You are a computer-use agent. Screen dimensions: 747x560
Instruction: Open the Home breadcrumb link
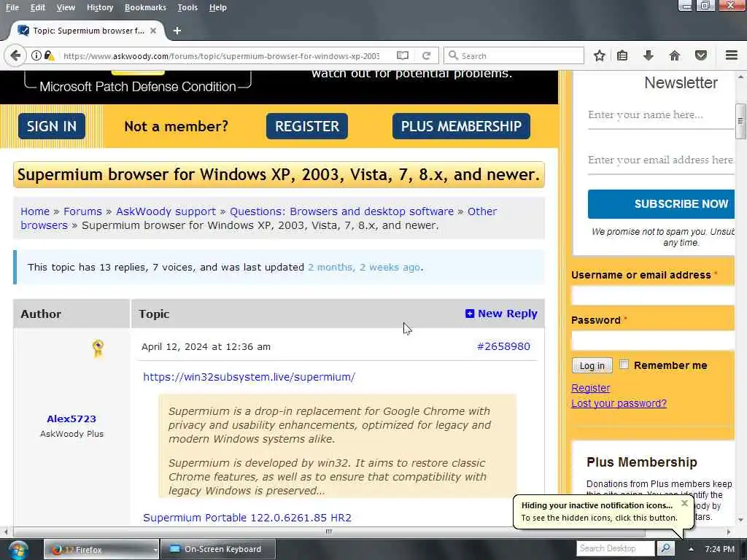pyautogui.click(x=35, y=211)
